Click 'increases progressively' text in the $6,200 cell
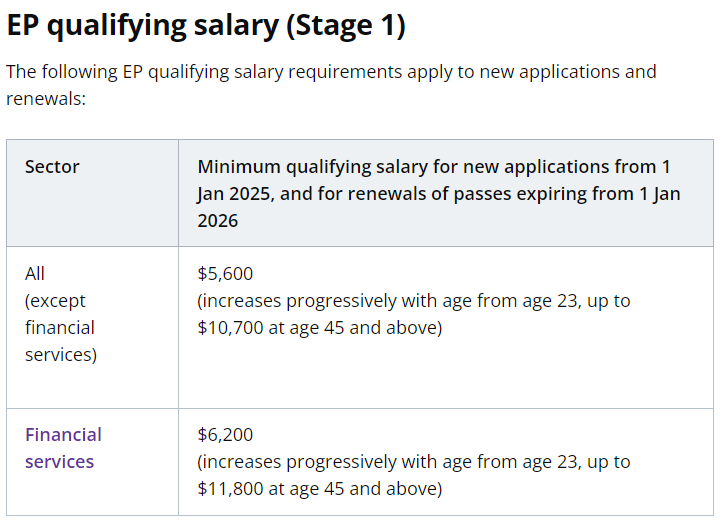720x520 pixels. click(x=290, y=462)
